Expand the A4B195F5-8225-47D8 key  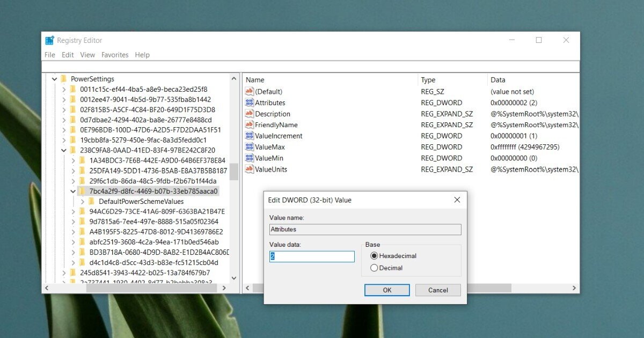click(73, 232)
